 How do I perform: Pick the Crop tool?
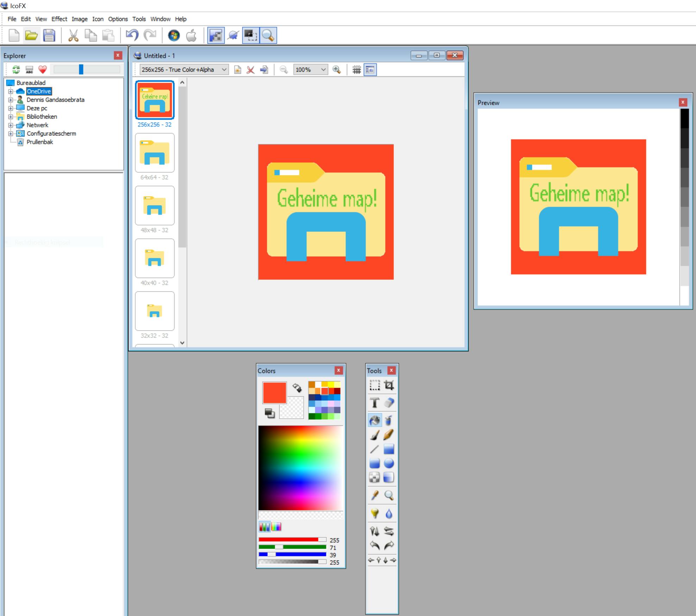[x=389, y=385]
